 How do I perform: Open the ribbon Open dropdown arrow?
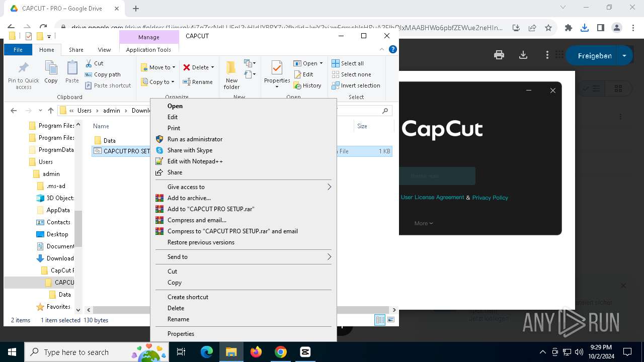(x=321, y=63)
